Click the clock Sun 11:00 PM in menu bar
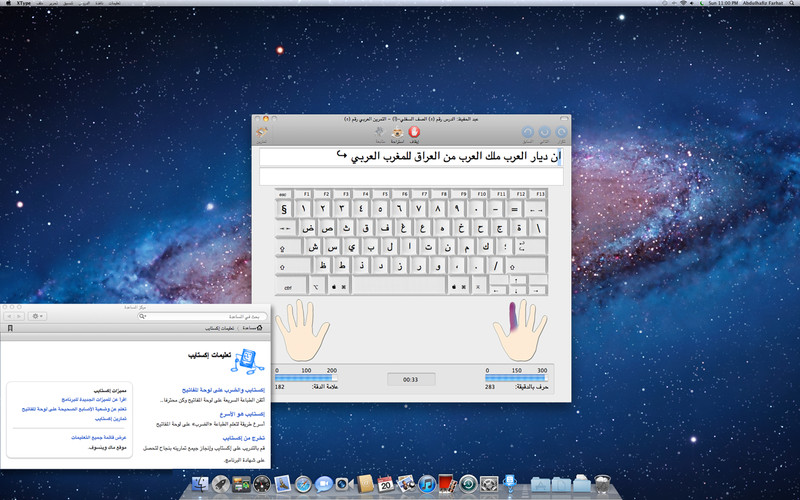The width and height of the screenshot is (800, 500). click(723, 3)
